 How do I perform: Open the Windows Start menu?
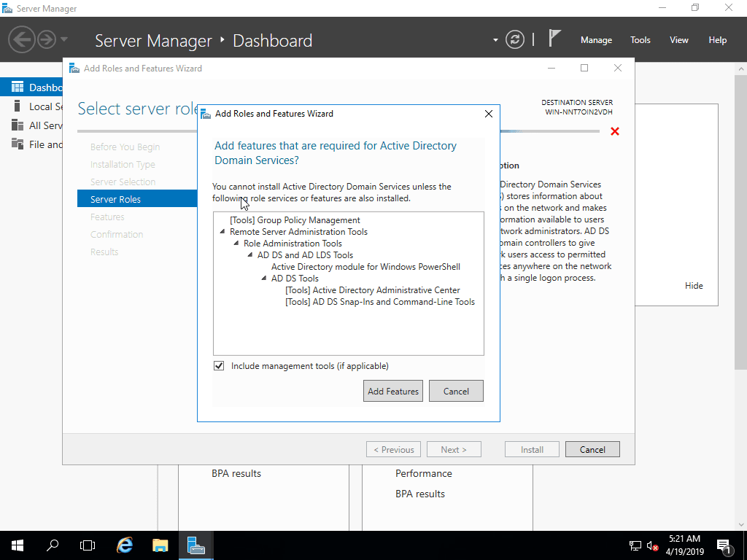[x=18, y=545]
